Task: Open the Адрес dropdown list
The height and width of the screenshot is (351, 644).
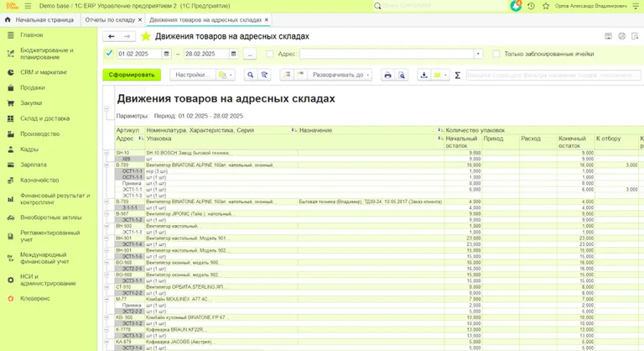Action: tap(478, 55)
